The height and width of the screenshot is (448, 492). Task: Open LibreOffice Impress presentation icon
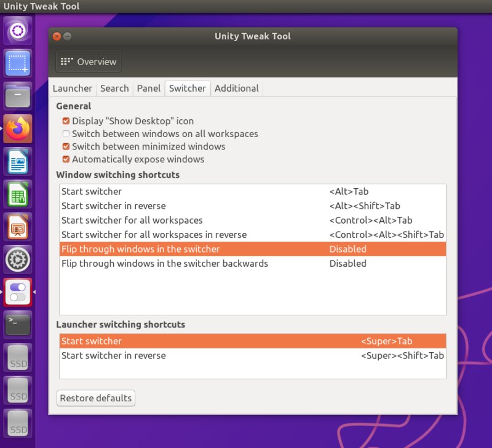[x=18, y=228]
